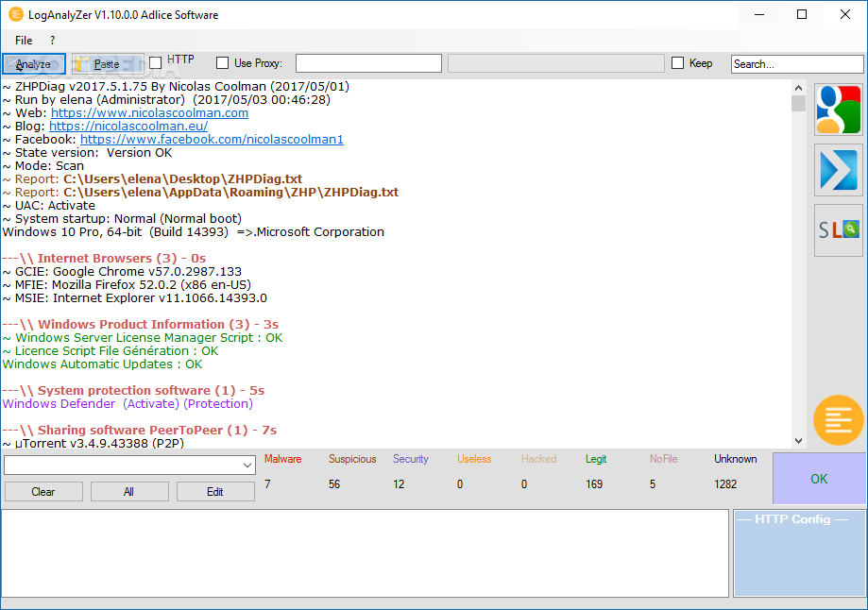Open https://www.nicolascoolman.com link
The image size is (868, 610).
[x=149, y=113]
